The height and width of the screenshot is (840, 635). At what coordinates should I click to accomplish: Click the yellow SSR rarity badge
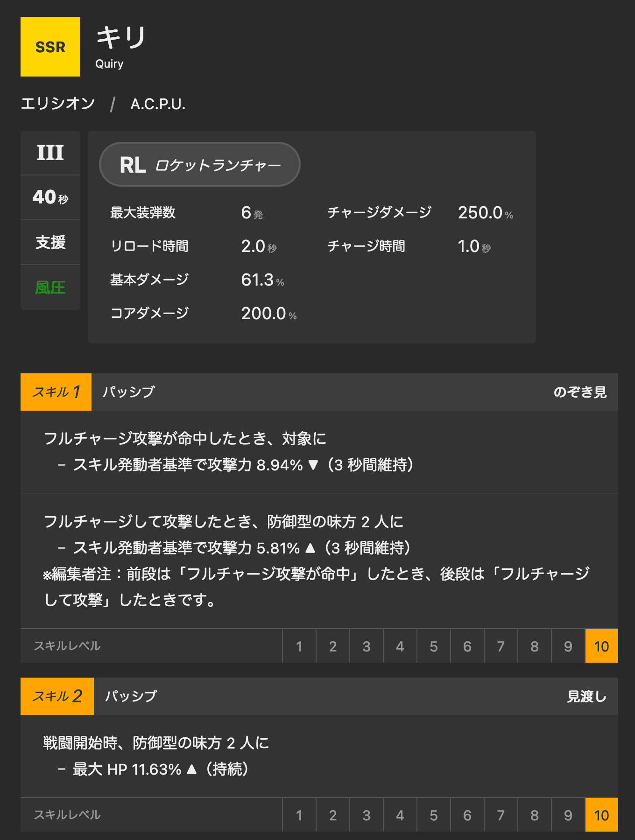point(50,47)
